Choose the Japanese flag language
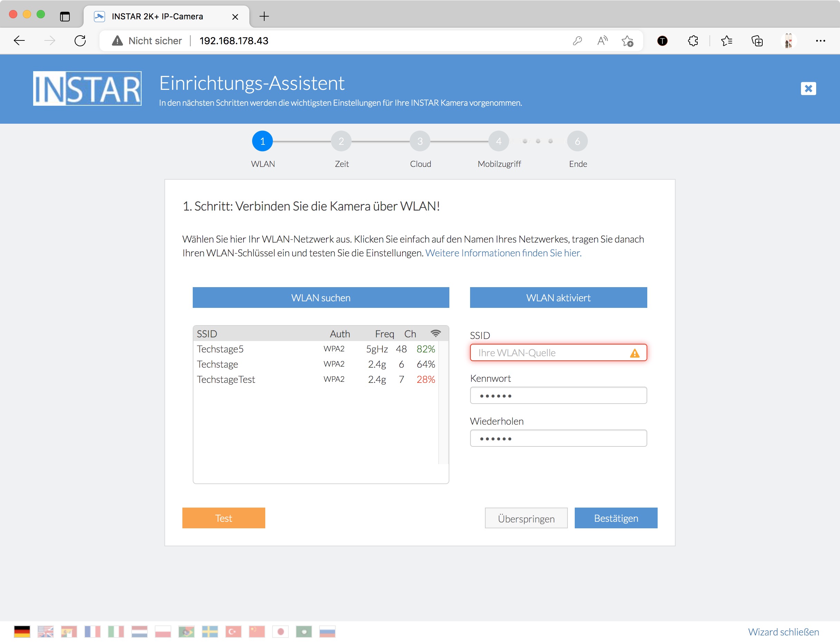 280,631
